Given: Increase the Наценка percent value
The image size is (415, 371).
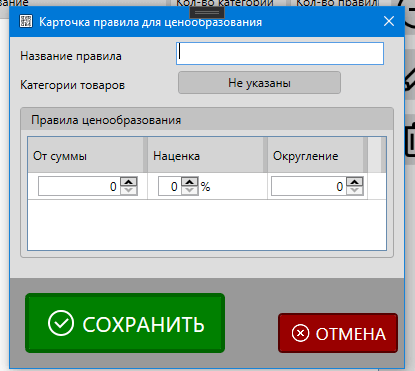Looking at the screenshot, I should (190, 182).
